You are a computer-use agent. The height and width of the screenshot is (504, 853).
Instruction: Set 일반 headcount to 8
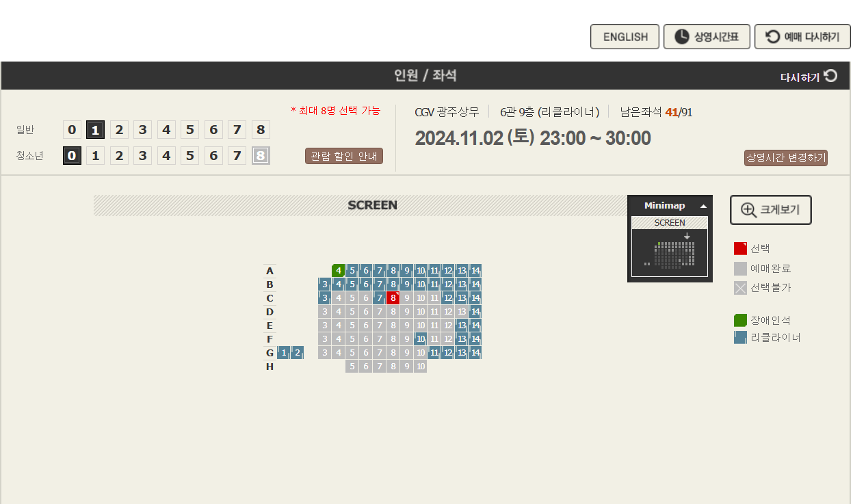pyautogui.click(x=261, y=130)
